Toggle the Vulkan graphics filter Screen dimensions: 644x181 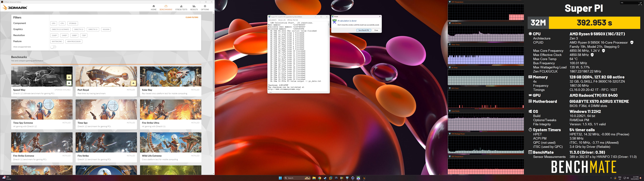point(106,29)
